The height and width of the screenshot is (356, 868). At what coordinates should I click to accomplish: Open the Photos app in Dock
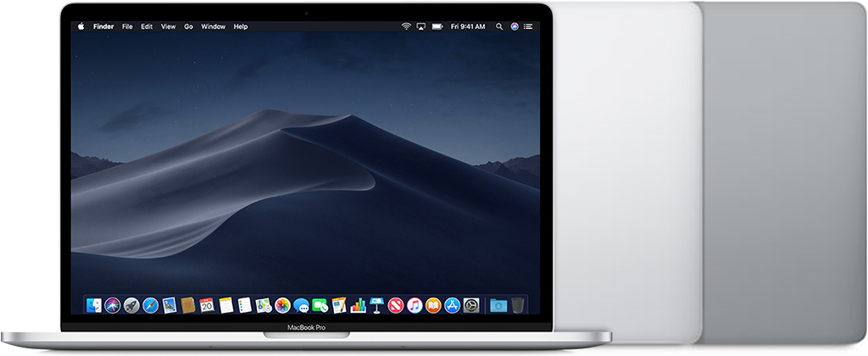click(x=282, y=305)
